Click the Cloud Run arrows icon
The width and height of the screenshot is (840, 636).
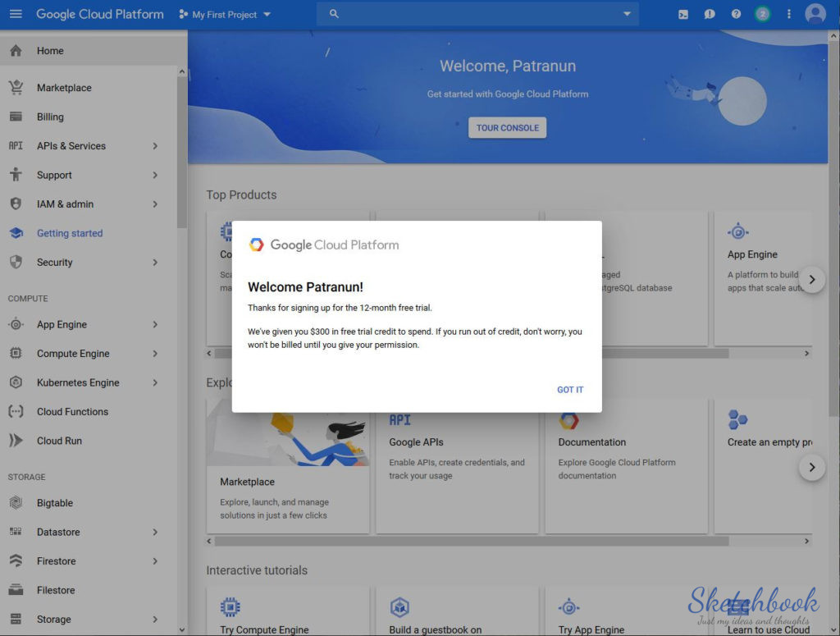coord(16,441)
